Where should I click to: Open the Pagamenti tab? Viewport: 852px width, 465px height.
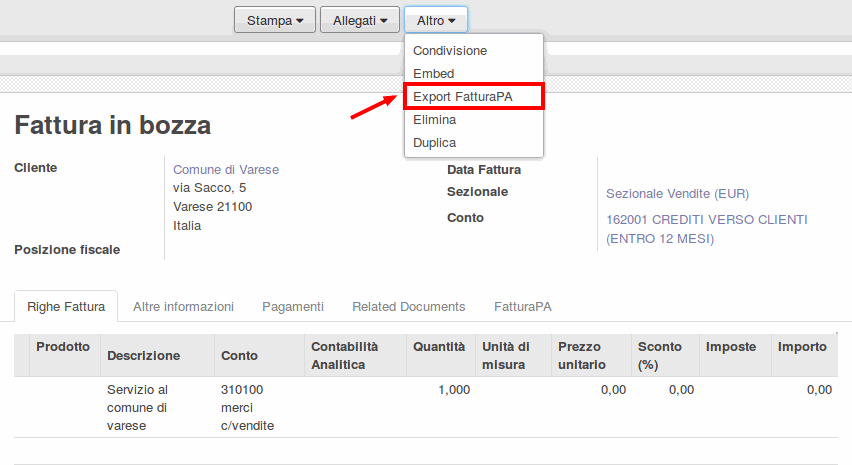pyautogui.click(x=293, y=307)
